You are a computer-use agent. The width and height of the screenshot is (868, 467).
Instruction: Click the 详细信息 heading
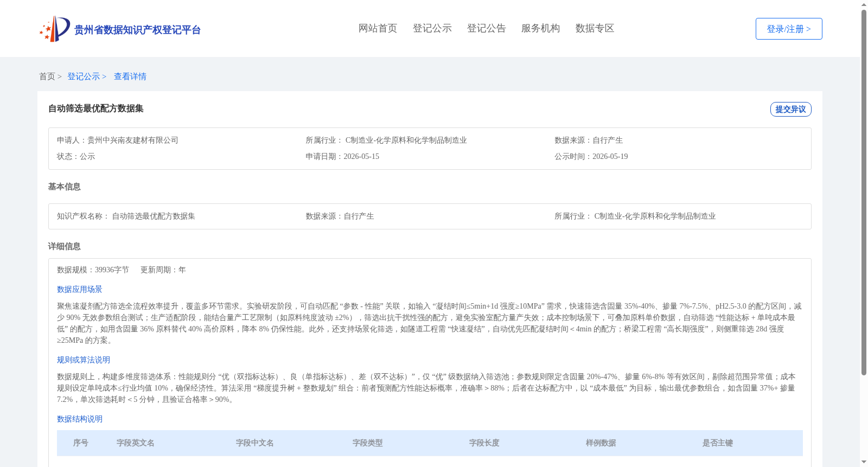[64, 246]
